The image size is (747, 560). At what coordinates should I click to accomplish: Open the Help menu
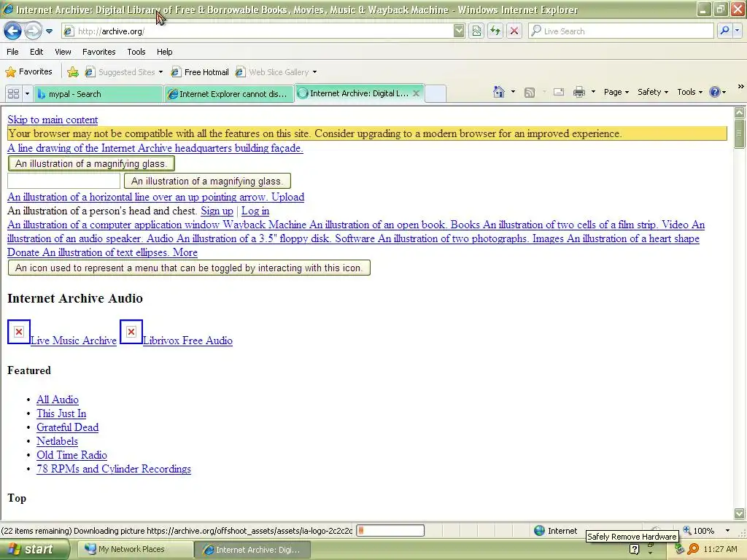pyautogui.click(x=165, y=52)
